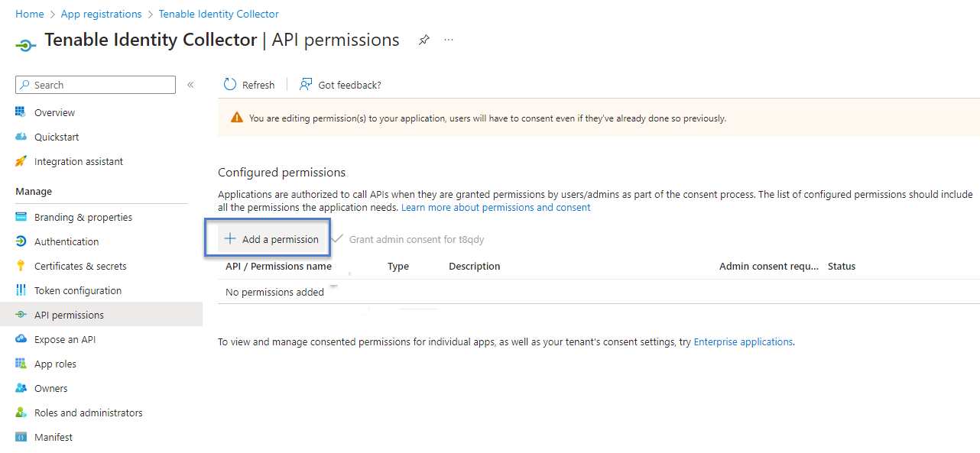980x453 pixels.
Task: Click the Got feedback person icon
Action: pyautogui.click(x=306, y=84)
